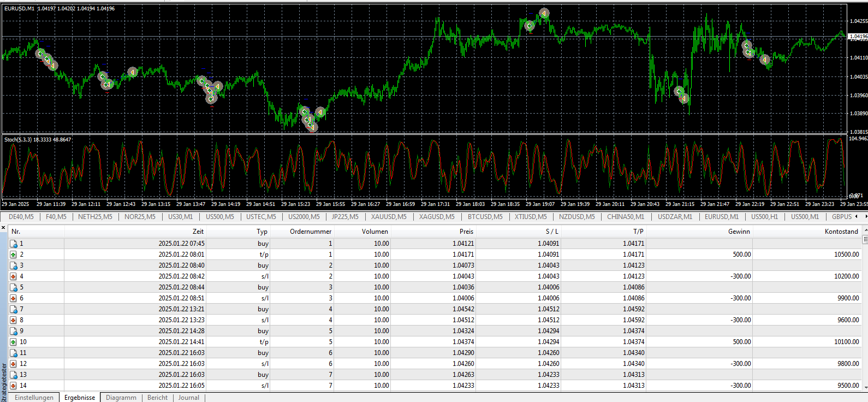Select the take-profit icon in row 2
Viewport: 868px width, 402px height.
coord(14,255)
